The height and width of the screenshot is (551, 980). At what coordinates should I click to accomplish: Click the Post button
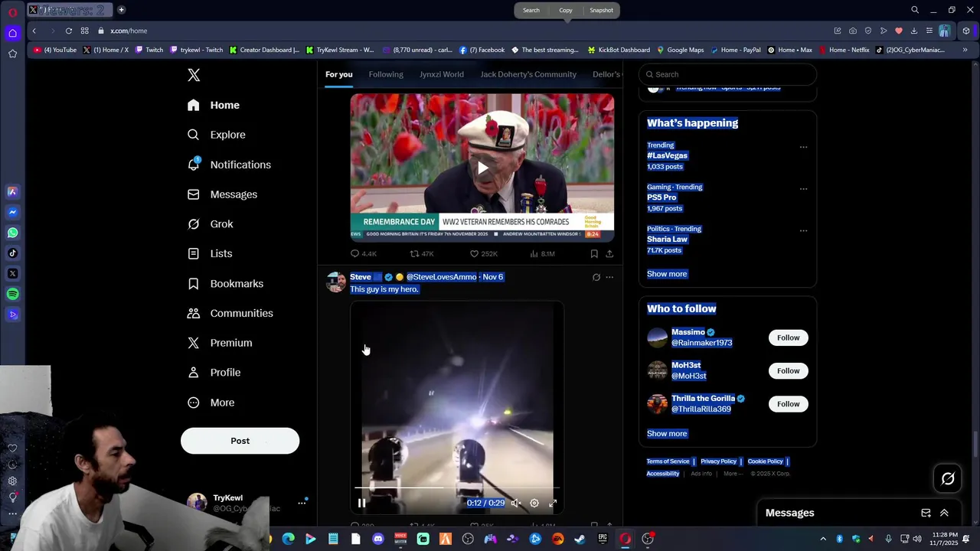coord(240,441)
